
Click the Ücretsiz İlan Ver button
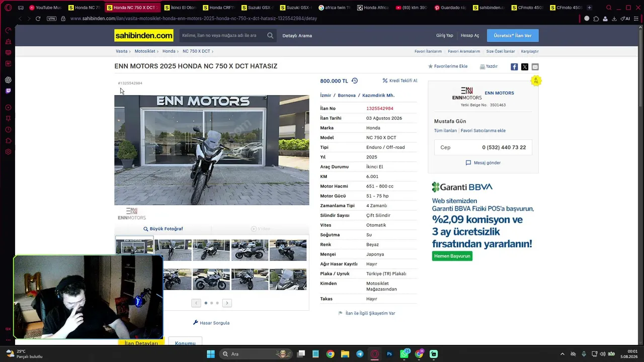pos(513,36)
